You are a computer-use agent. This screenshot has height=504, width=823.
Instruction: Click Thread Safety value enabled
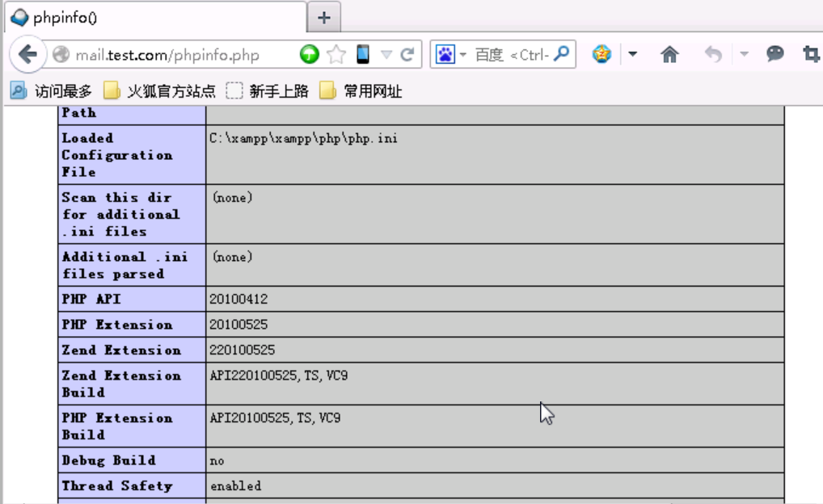235,486
